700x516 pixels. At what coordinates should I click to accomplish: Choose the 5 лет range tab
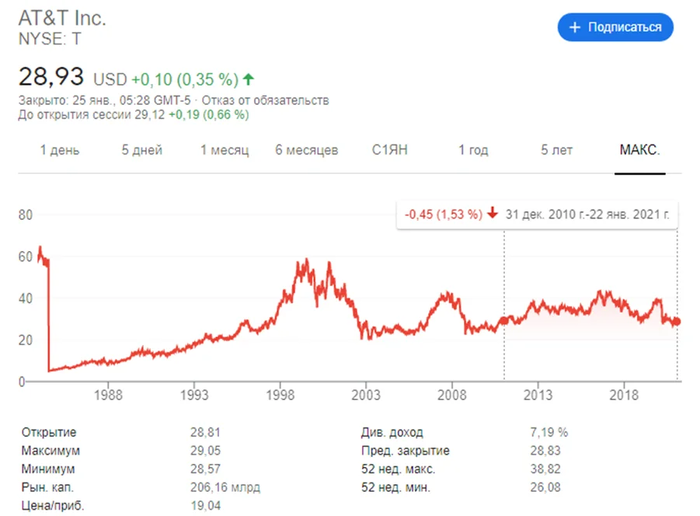point(556,150)
